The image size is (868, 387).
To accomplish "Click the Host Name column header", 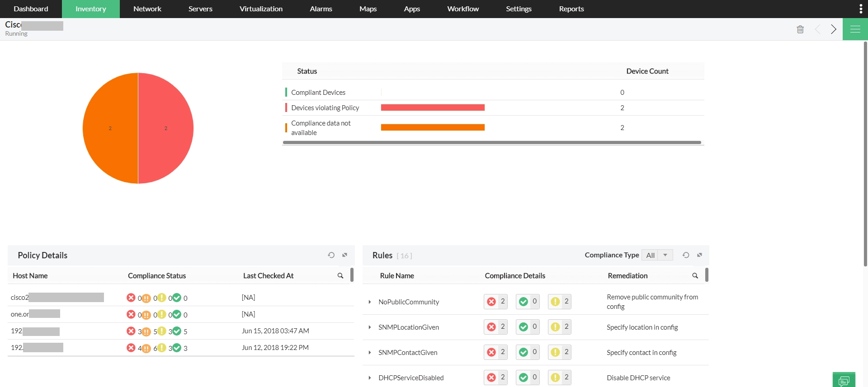I will [x=30, y=276].
